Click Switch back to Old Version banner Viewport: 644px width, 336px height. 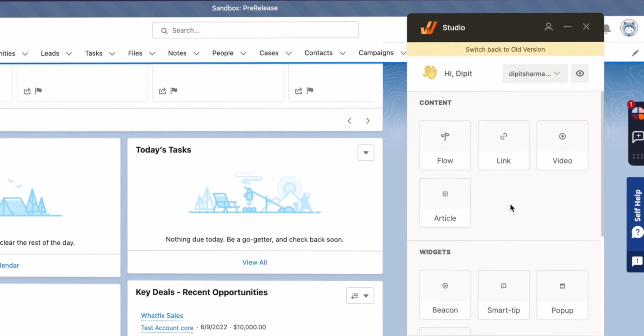505,49
